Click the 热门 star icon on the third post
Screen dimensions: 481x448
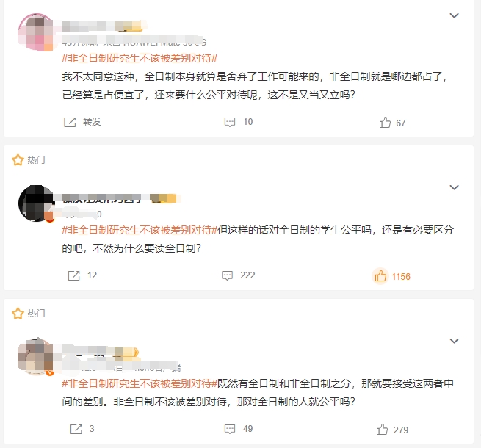coord(18,314)
